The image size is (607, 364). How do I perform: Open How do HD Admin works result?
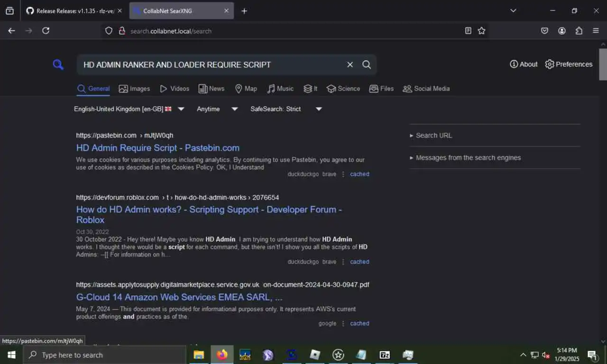click(x=209, y=215)
